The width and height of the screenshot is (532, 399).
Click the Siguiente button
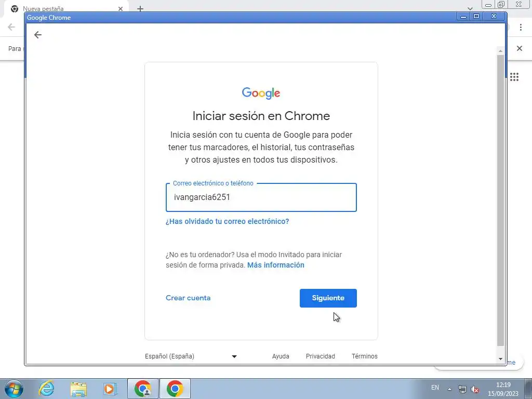click(x=328, y=298)
